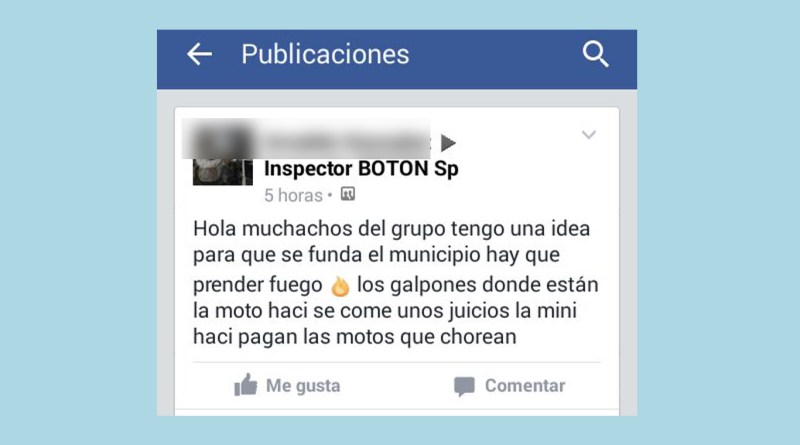Click the line starting Hola muchachos
Screen dimensions: 800x445
click(x=391, y=229)
